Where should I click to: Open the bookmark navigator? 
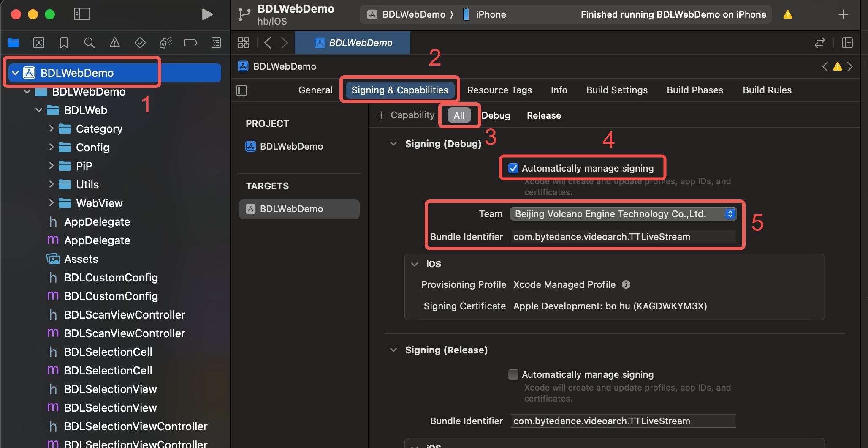click(x=64, y=43)
